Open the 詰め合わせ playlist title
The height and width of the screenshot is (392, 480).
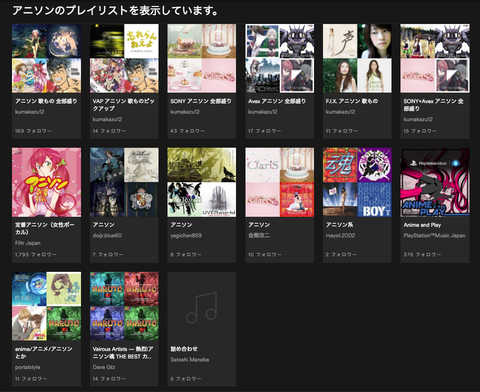pos(184,349)
